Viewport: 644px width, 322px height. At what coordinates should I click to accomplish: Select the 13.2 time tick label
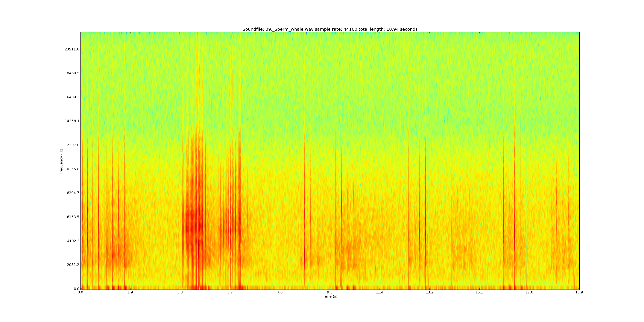[429, 292]
